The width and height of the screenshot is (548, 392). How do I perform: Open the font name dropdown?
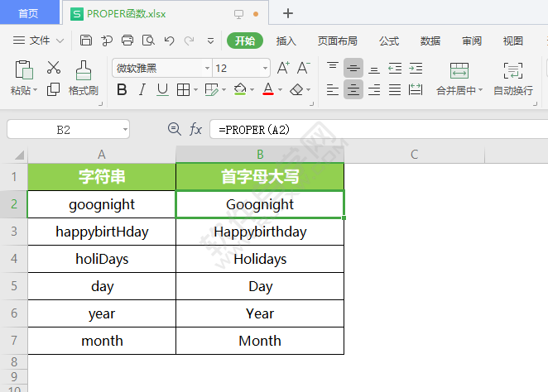click(207, 68)
